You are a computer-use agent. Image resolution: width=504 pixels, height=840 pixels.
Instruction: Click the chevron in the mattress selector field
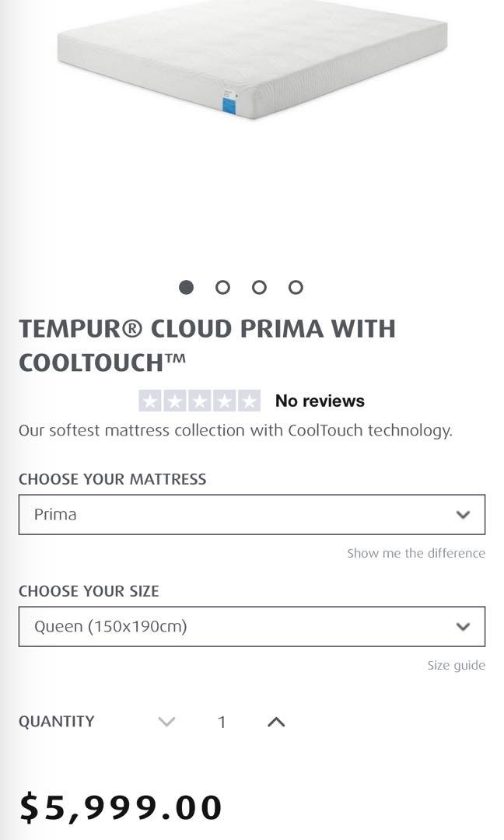click(463, 514)
